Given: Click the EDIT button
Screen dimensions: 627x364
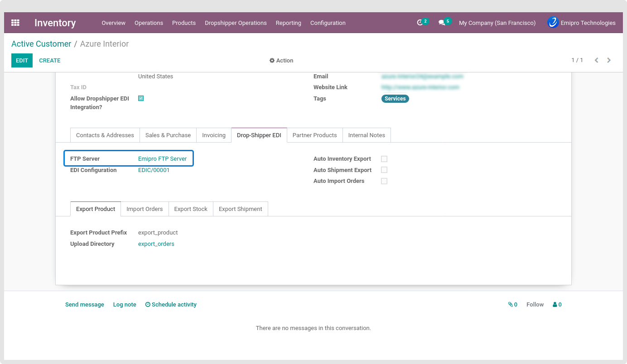Looking at the screenshot, I should click(x=22, y=61).
